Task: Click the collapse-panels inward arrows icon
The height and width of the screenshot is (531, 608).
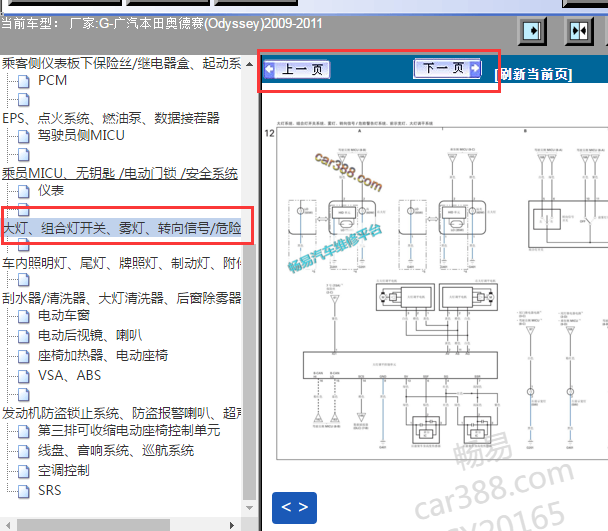Action: point(579,31)
